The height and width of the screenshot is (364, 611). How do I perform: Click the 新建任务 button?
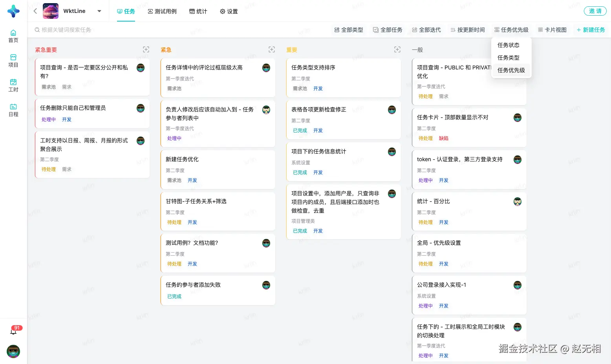tap(591, 30)
